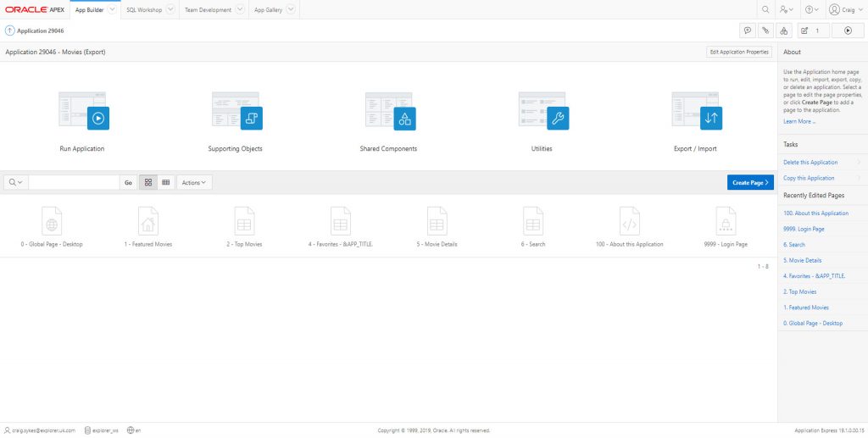Open the Supporting Objects icon
The height and width of the screenshot is (438, 868).
click(237, 111)
